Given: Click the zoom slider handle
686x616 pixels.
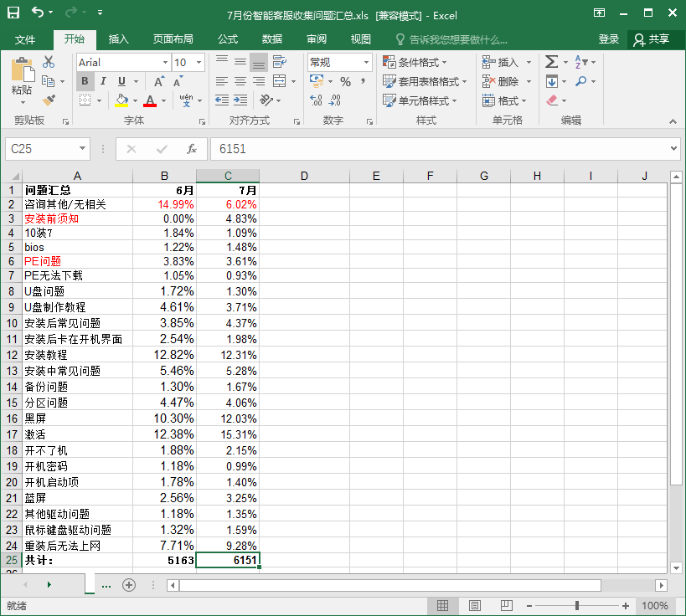Looking at the screenshot, I should 576,605.
